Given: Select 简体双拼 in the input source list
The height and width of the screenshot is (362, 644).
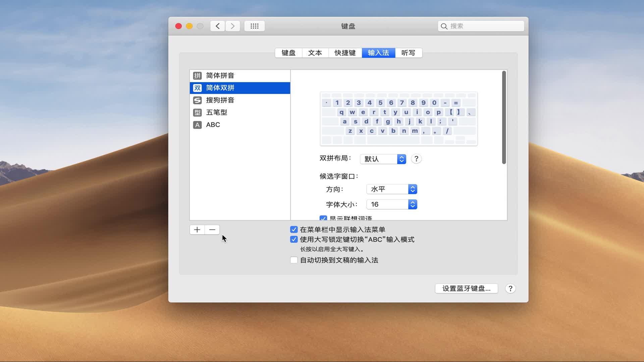Looking at the screenshot, I should click(240, 88).
